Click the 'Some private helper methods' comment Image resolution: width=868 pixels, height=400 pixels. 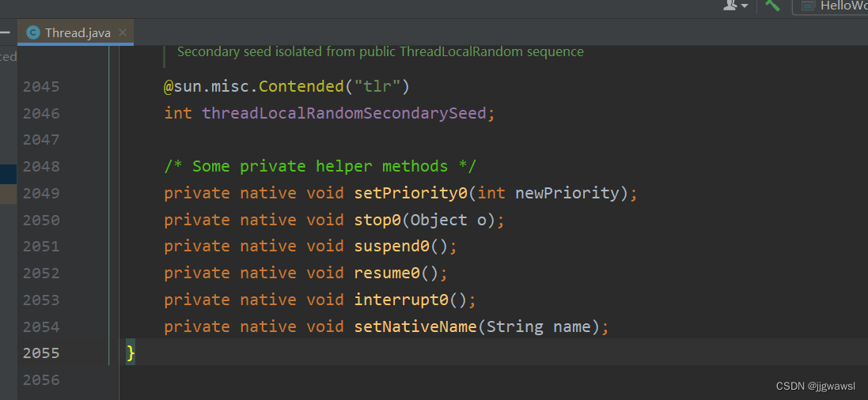pyautogui.click(x=320, y=167)
